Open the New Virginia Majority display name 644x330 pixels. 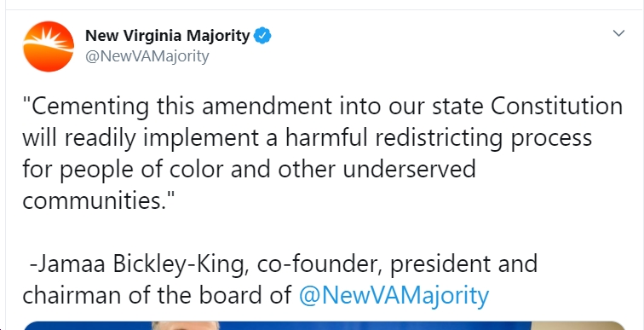[x=167, y=36]
